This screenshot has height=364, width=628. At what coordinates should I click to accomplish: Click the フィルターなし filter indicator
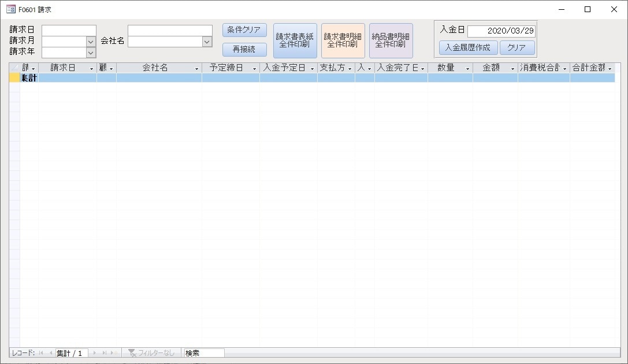tap(151, 353)
